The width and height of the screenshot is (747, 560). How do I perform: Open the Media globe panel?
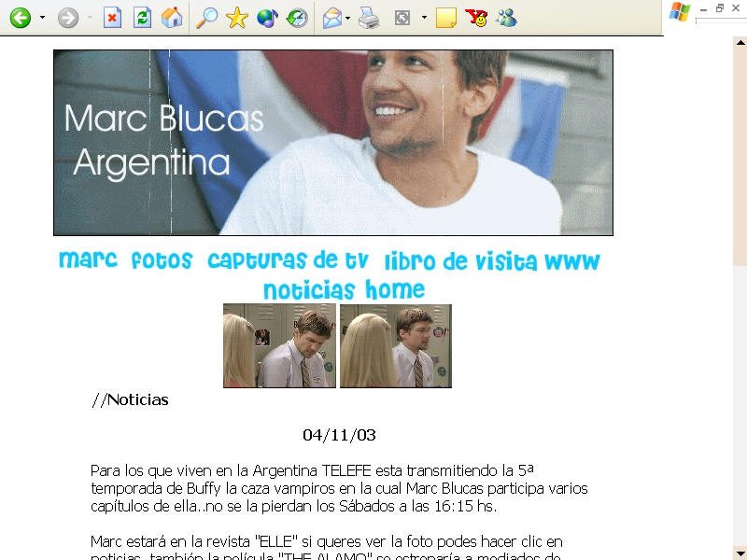pos(267,18)
